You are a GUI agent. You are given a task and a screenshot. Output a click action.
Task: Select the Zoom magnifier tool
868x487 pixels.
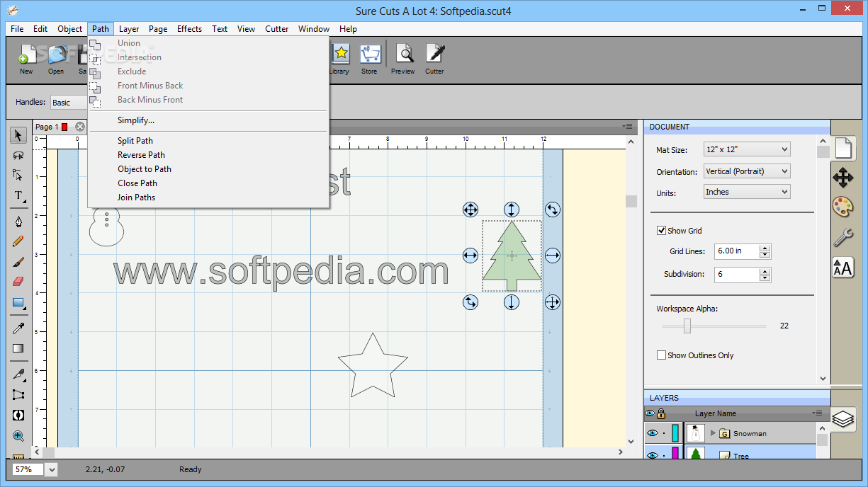[18, 436]
